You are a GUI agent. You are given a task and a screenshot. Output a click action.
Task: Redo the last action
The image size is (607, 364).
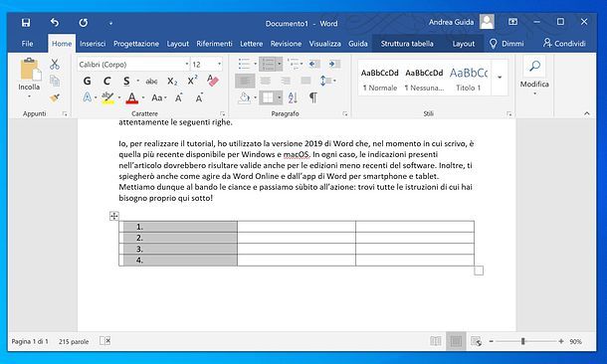(x=84, y=23)
